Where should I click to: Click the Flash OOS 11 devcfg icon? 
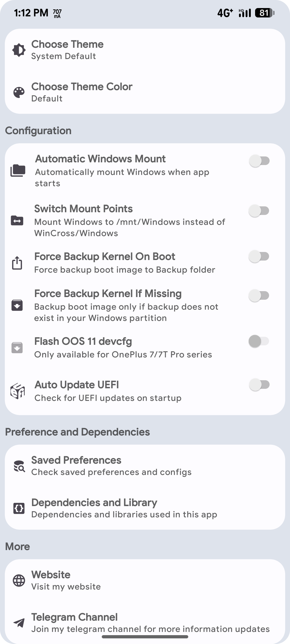tap(17, 347)
